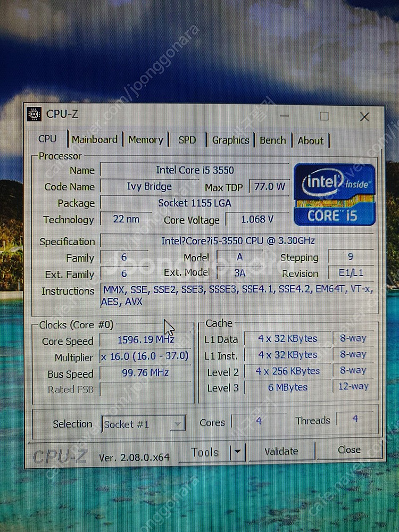Maximize the CPU-Z window
399x532 pixels.
pos(325,117)
